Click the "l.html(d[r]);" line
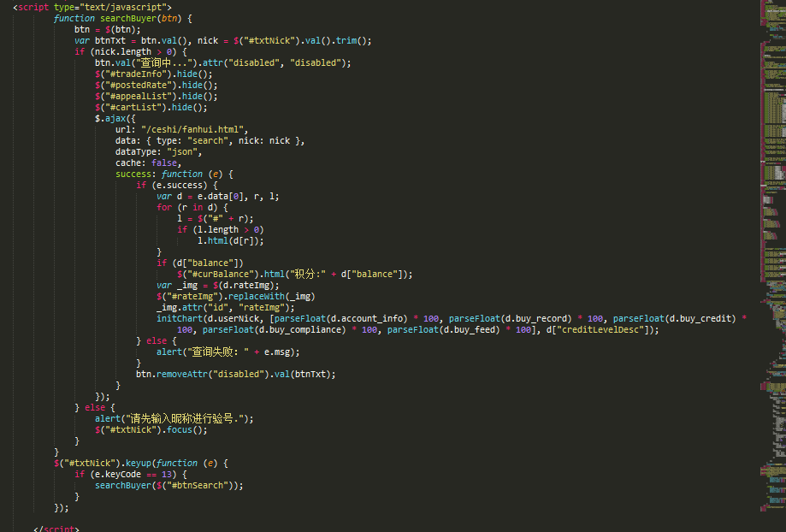 [231, 240]
